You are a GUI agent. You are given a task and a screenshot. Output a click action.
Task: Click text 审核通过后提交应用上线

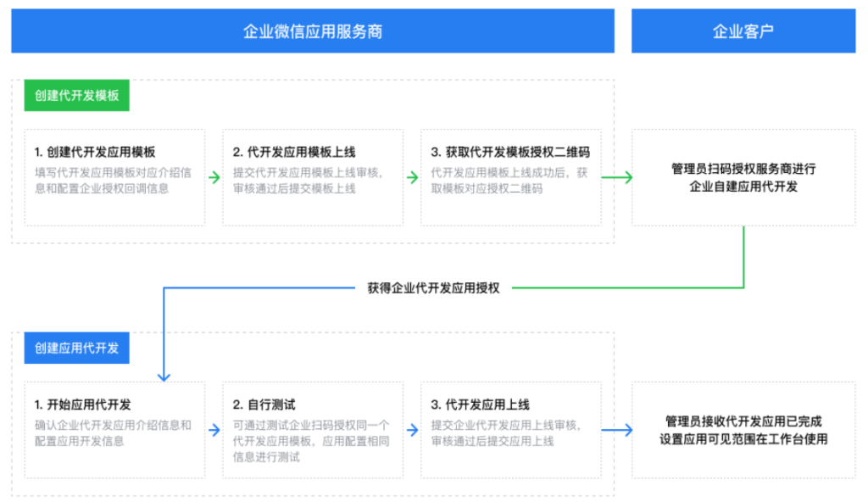pyautogui.click(x=492, y=442)
